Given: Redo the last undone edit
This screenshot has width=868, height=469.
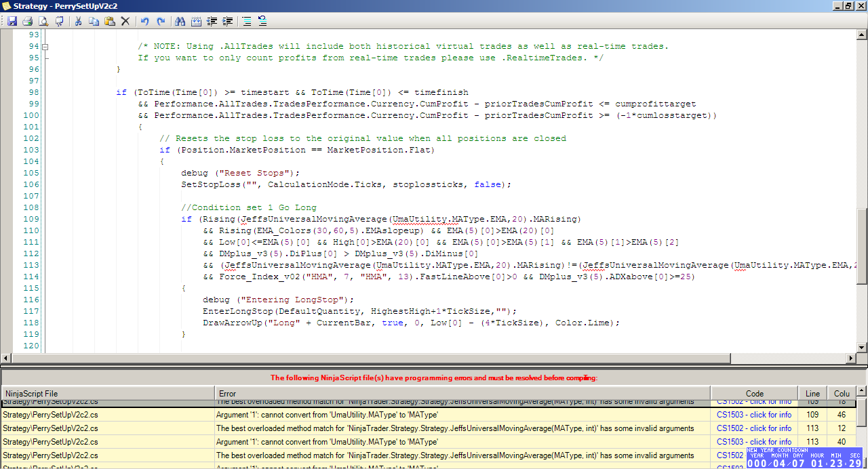Looking at the screenshot, I should (161, 21).
